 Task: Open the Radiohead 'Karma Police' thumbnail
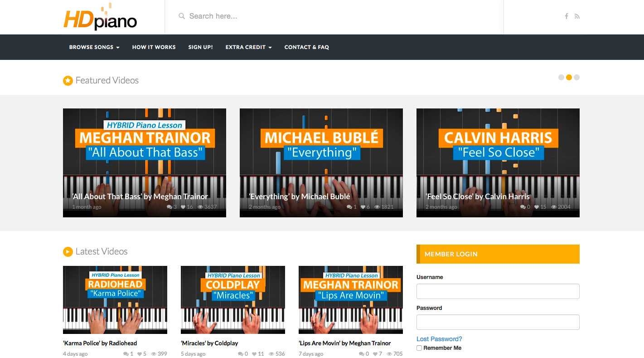pyautogui.click(x=115, y=300)
